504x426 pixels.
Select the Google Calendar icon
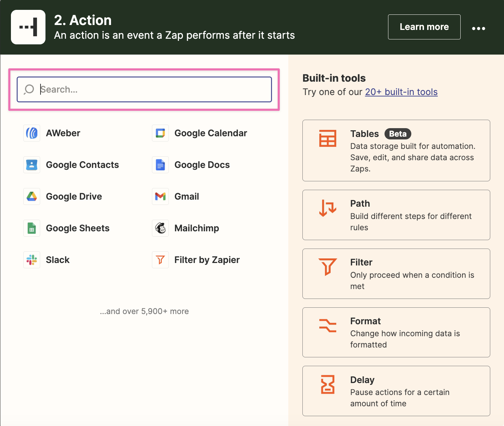click(160, 133)
